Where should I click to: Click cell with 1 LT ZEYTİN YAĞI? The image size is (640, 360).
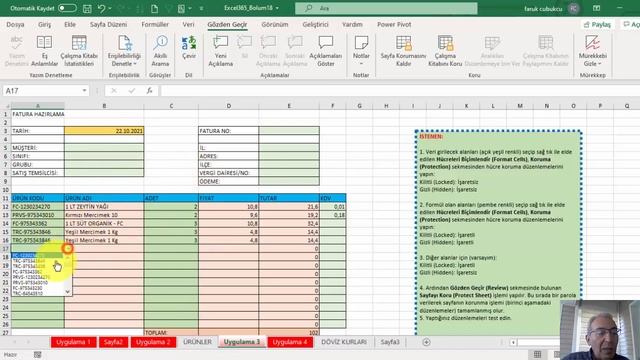tap(104, 207)
